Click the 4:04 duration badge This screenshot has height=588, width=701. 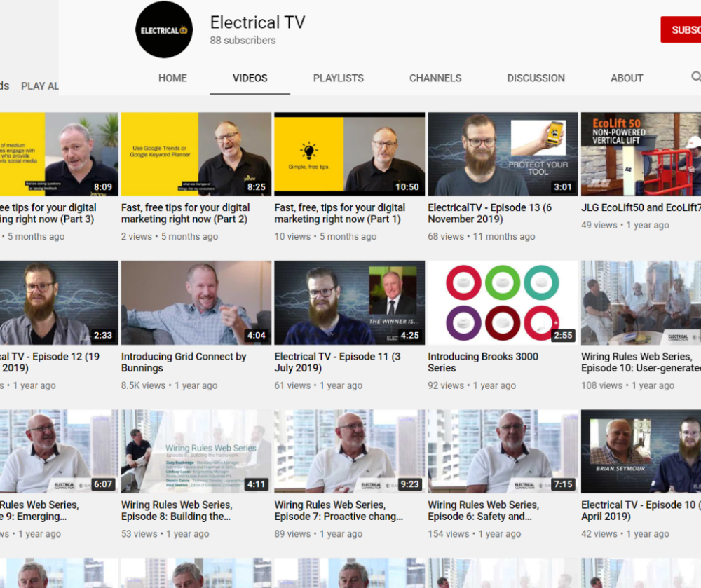tap(257, 335)
